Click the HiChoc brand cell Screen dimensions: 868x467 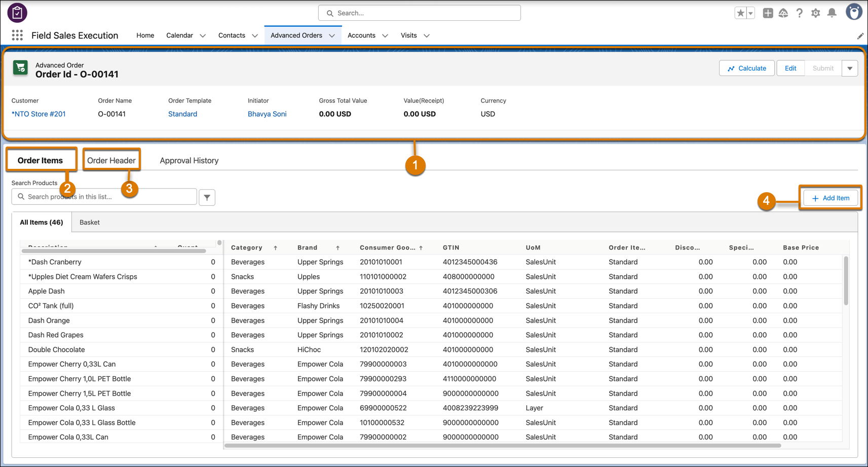pos(309,350)
